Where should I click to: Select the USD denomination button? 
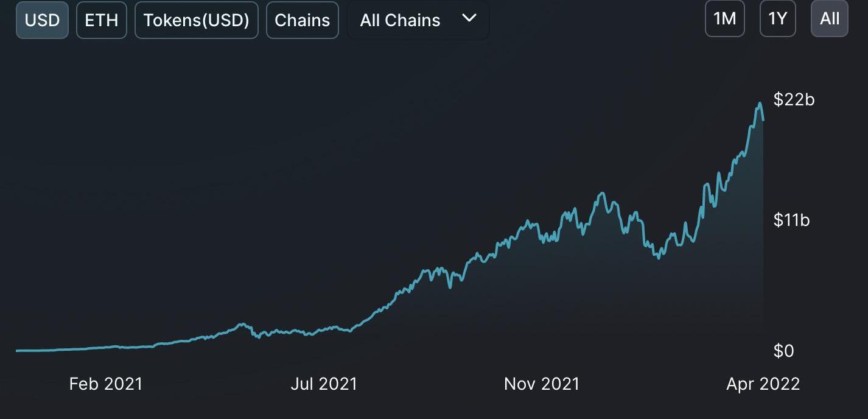tap(42, 20)
